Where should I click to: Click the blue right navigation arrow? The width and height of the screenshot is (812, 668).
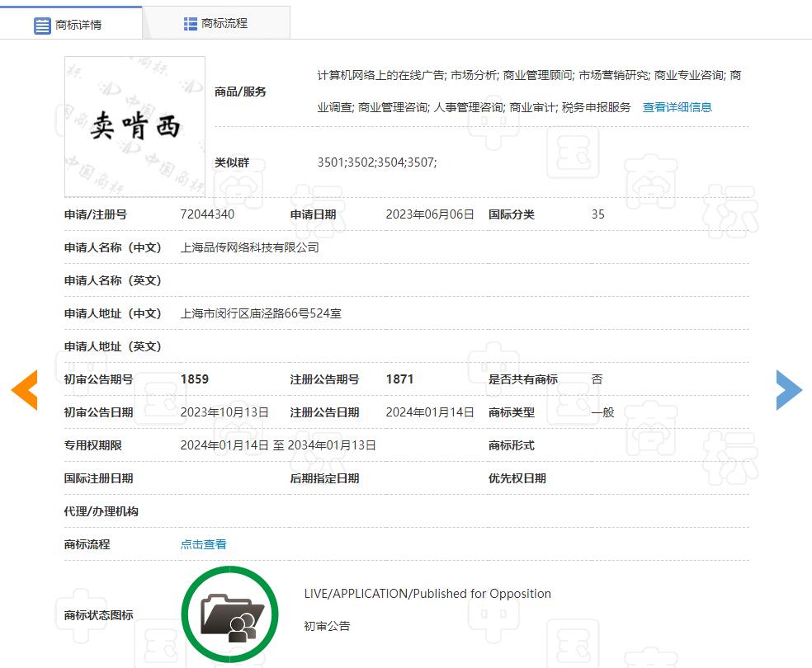click(789, 390)
